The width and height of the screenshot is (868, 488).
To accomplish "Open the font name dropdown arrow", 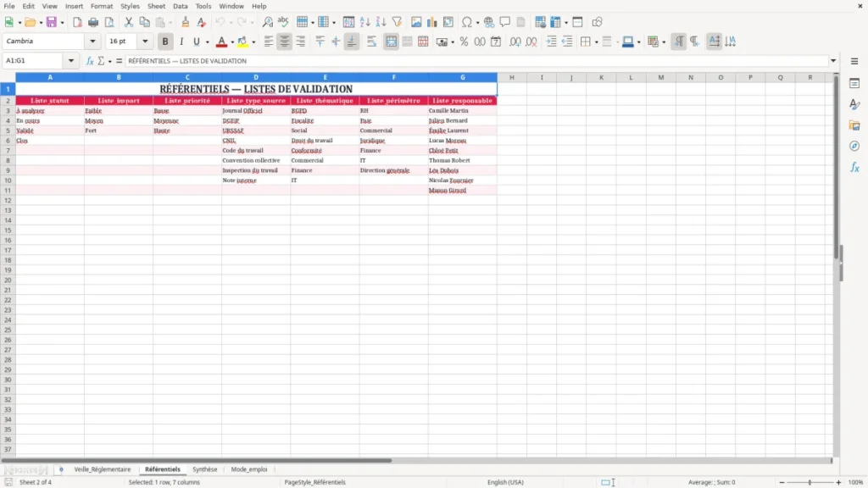I will tap(92, 41).
